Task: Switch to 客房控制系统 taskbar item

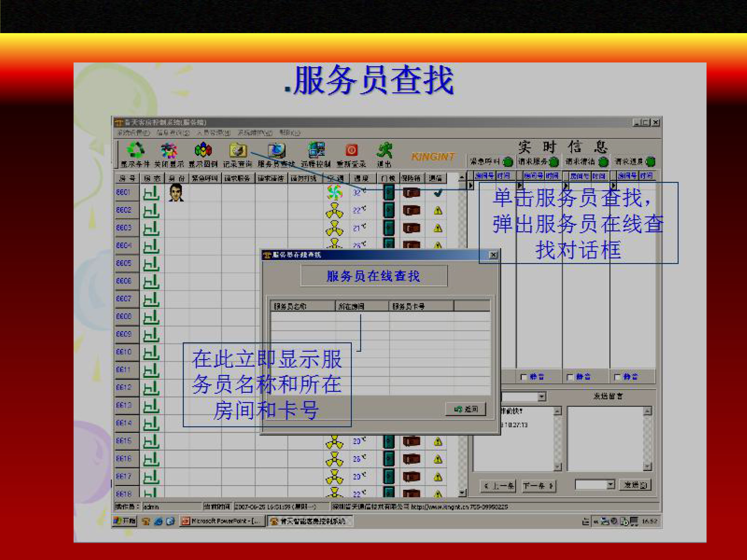Action: (310, 521)
